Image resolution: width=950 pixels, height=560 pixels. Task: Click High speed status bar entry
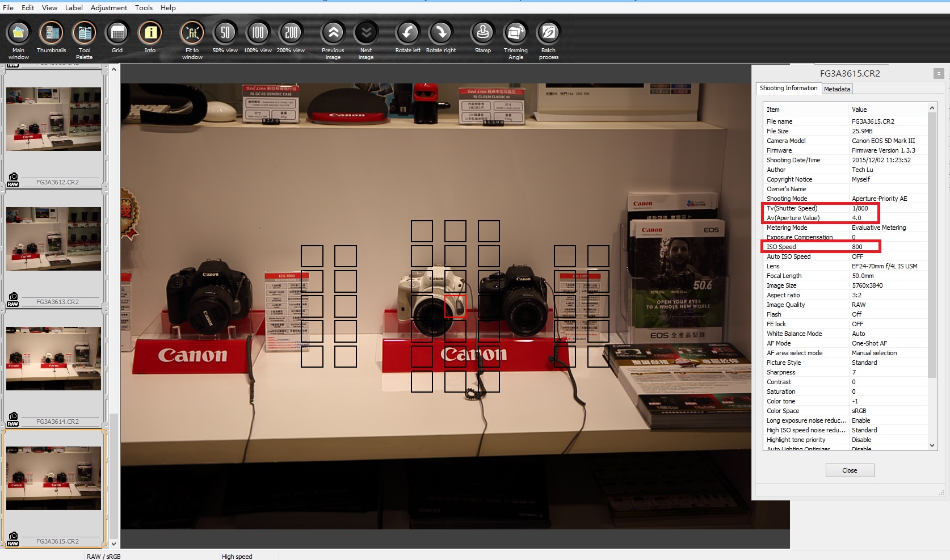pyautogui.click(x=237, y=557)
